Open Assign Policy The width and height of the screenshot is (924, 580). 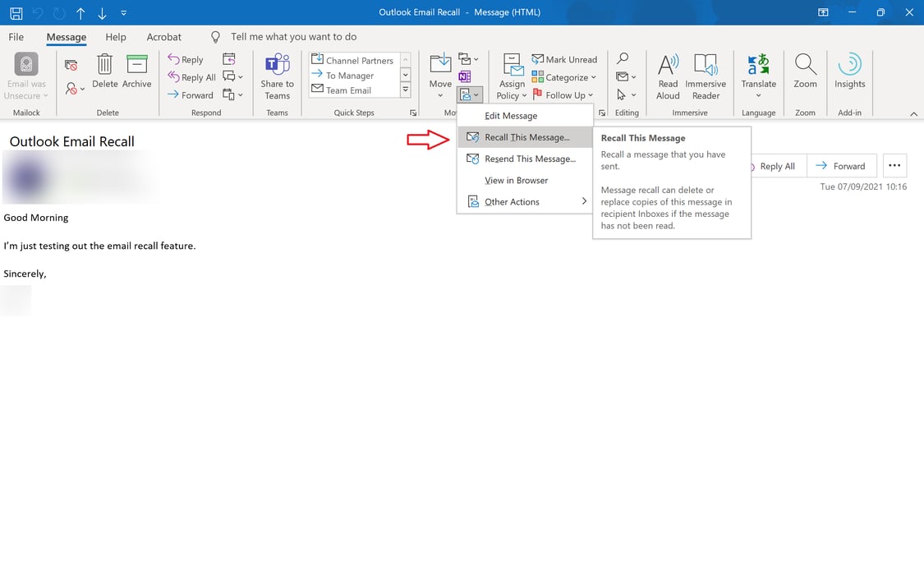[511, 78]
